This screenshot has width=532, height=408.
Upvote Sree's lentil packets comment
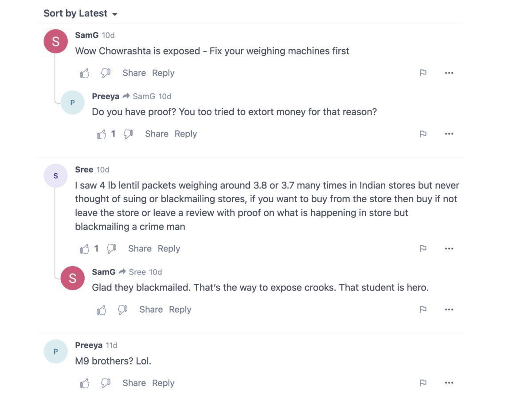tap(85, 249)
